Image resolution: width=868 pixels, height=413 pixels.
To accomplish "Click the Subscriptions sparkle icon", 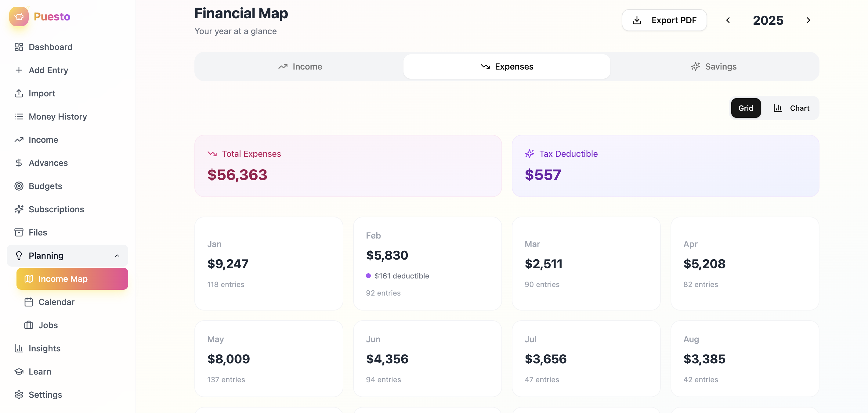I will pos(19,209).
